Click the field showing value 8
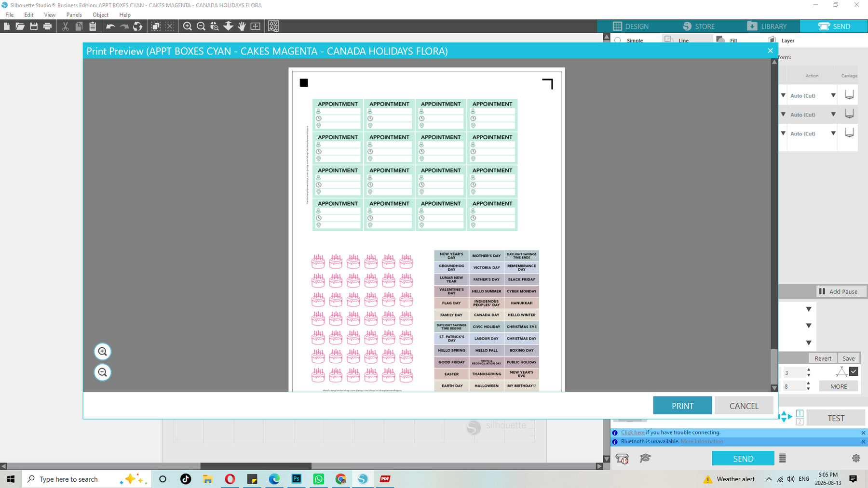 click(793, 386)
